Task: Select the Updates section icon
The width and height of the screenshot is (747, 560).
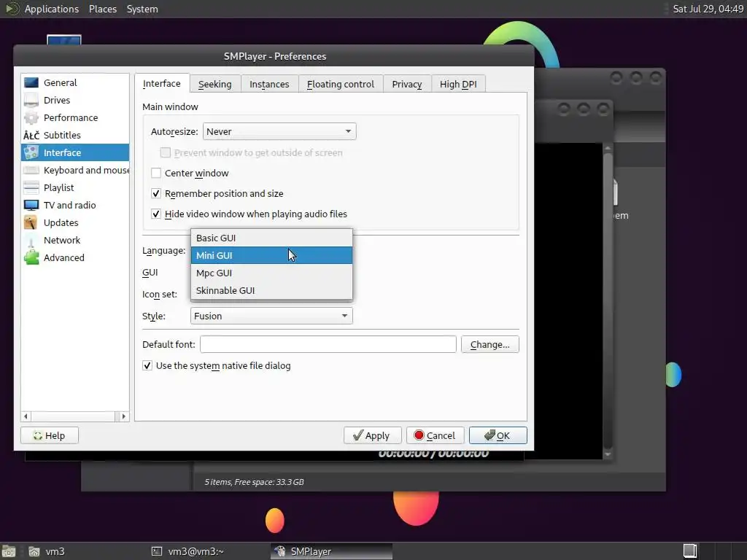Action: coord(31,222)
